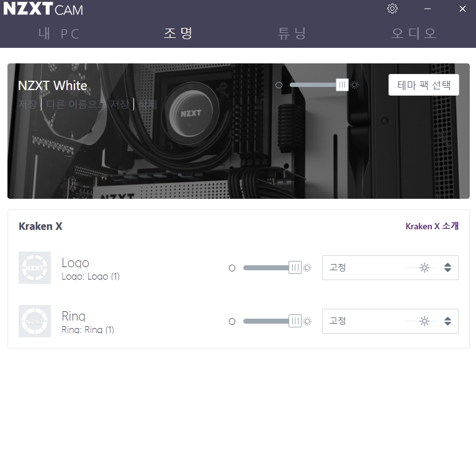Click the Kraken X device heading
The width and height of the screenshot is (476, 474).
point(40,226)
